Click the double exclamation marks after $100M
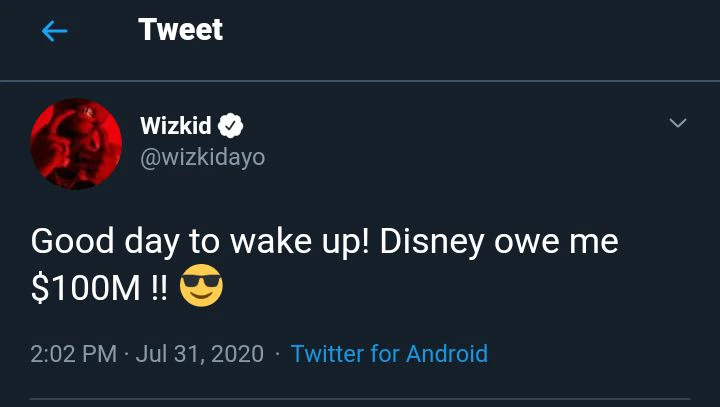This screenshot has height=407, width=720. 159,288
